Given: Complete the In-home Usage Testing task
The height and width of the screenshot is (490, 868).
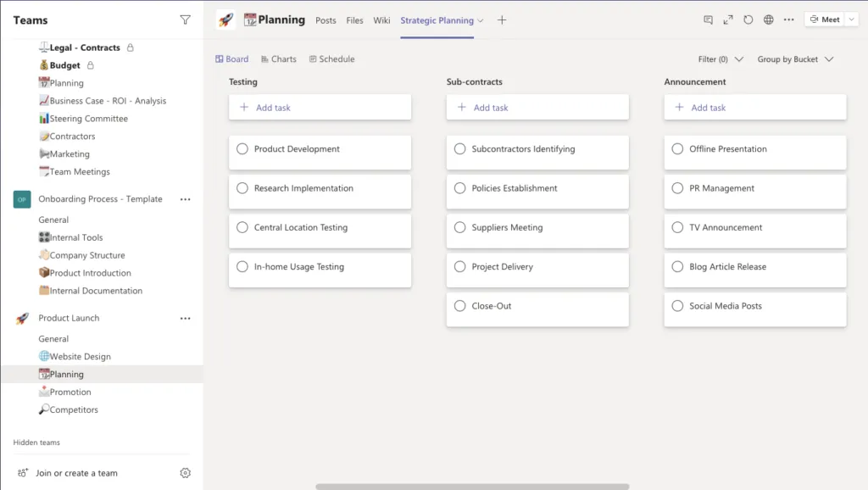Looking at the screenshot, I should (x=242, y=267).
